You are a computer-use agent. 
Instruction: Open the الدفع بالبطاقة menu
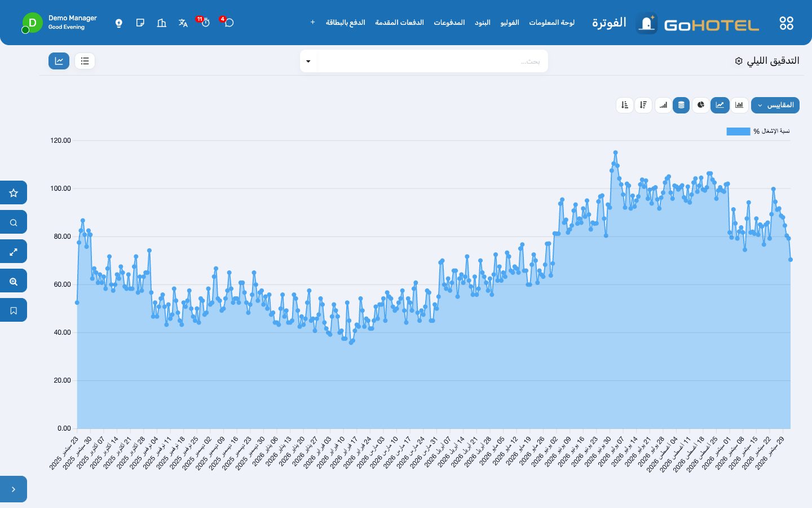pyautogui.click(x=346, y=23)
